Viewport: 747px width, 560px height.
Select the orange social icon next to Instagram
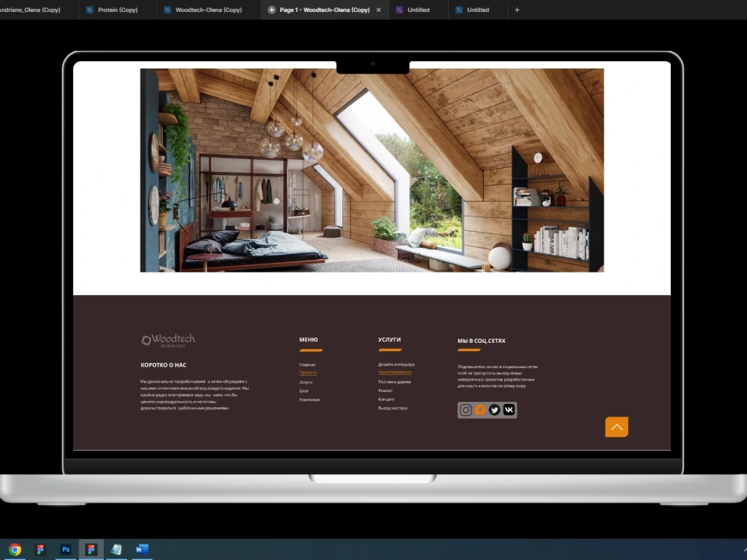pos(480,409)
